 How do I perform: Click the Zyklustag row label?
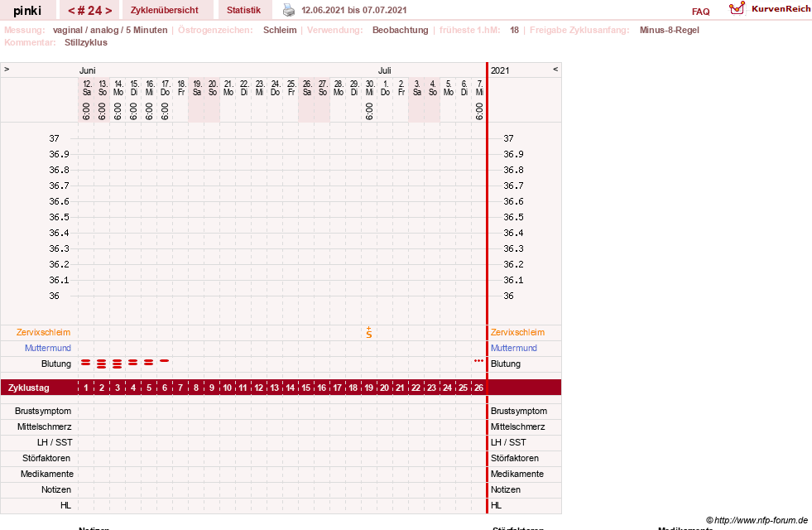[x=29, y=388]
